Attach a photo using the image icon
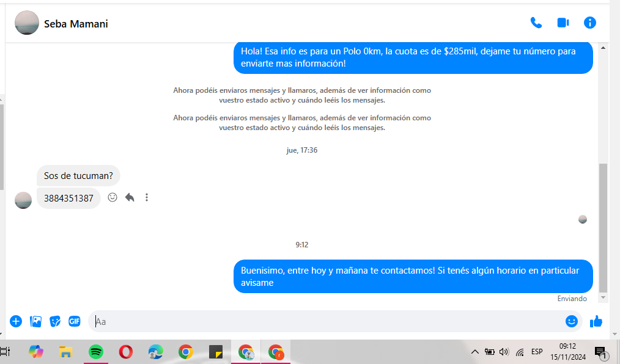This screenshot has height=364, width=620. click(x=35, y=321)
